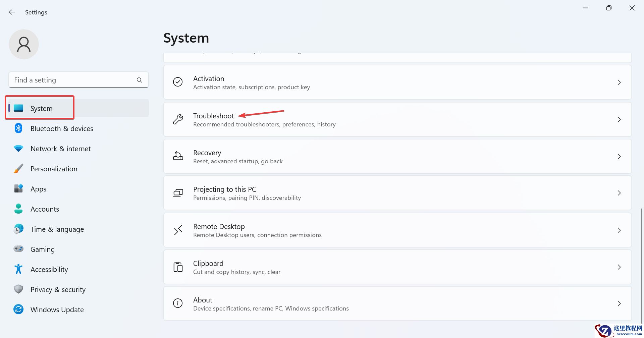The height and width of the screenshot is (338, 644).
Task: Click the Find a setting search box
Action: point(74,80)
